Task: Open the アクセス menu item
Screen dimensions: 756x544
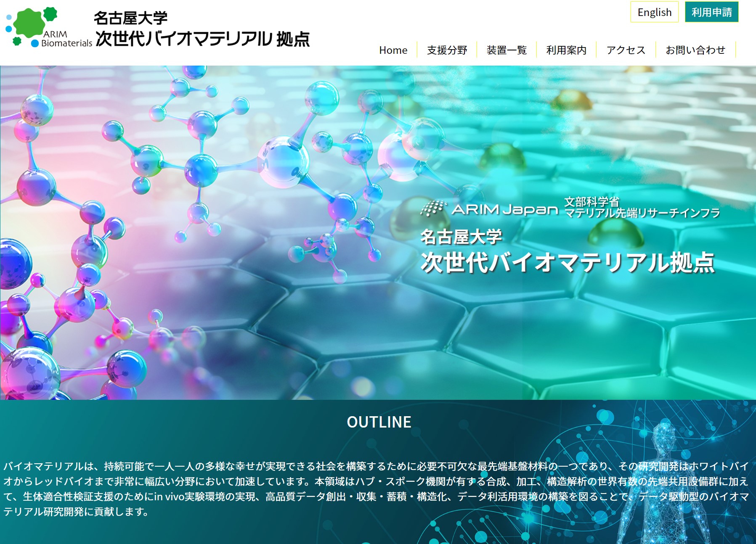Action: click(x=626, y=50)
